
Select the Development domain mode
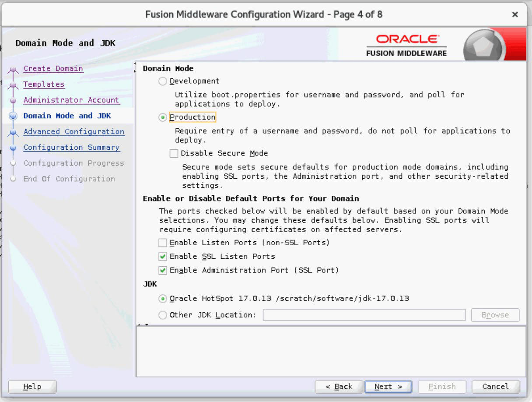(x=163, y=81)
